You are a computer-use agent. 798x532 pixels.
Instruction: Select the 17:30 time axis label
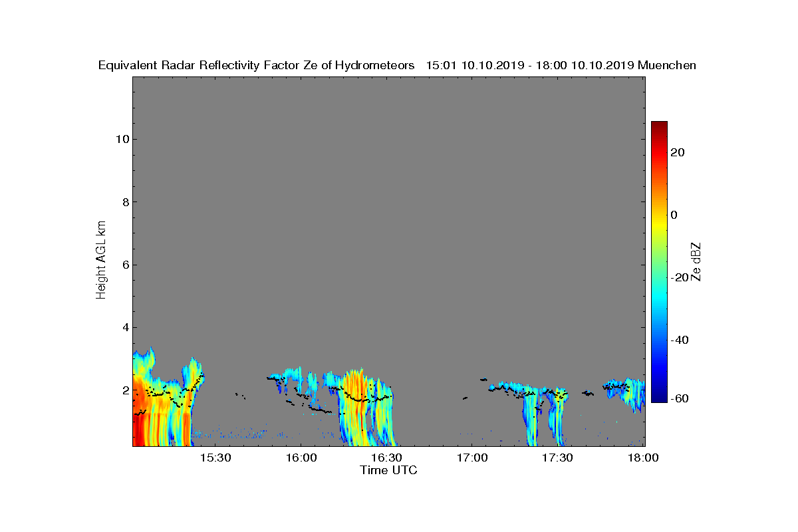[x=558, y=458]
